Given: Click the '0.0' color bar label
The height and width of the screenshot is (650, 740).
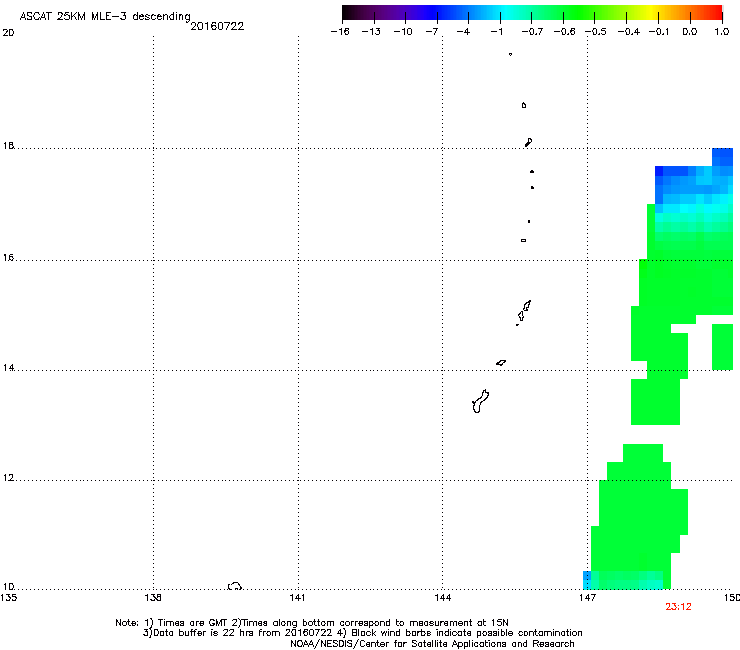Looking at the screenshot, I should point(690,32).
